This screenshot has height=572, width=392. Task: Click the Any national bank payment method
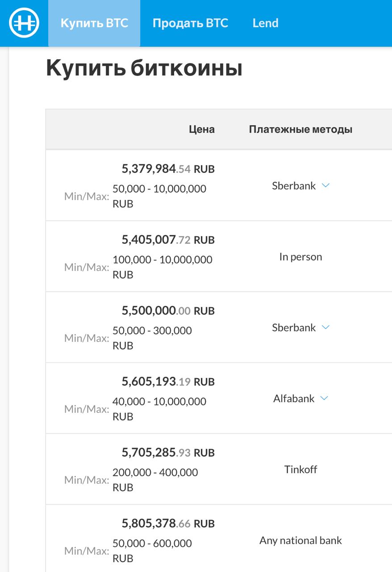300,540
